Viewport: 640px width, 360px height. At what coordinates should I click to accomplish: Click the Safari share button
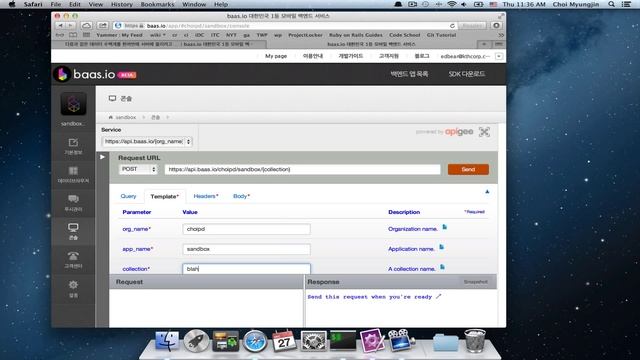point(102,25)
